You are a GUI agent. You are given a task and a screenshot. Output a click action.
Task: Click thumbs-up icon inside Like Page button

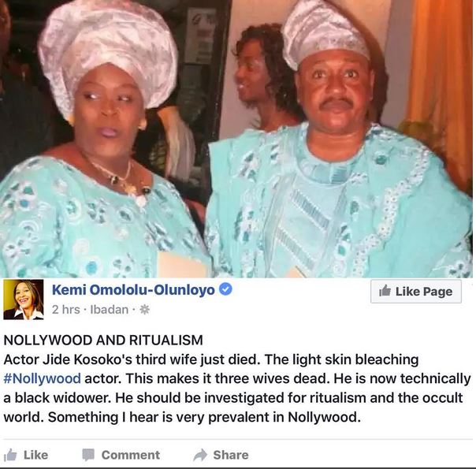click(385, 291)
